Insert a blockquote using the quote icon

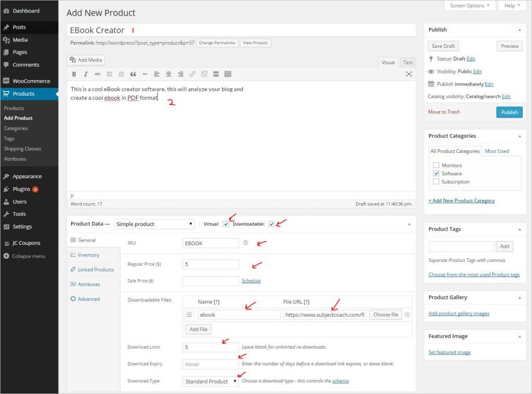click(x=133, y=74)
